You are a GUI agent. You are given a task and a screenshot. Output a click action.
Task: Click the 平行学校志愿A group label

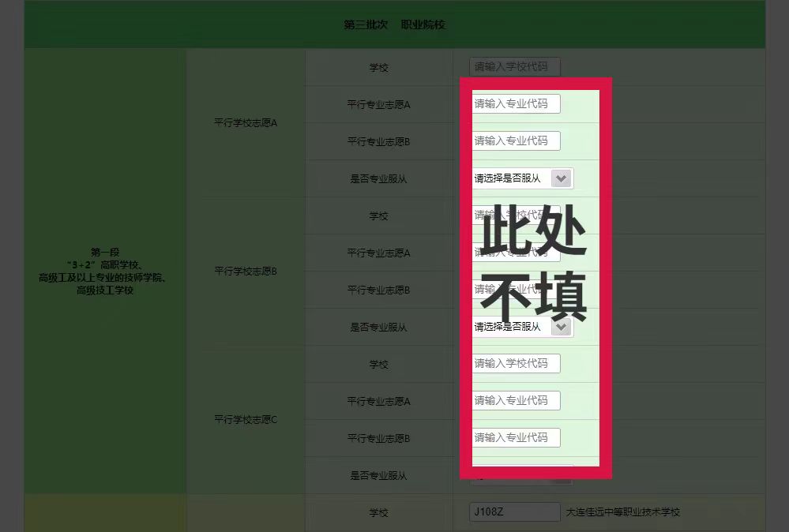point(246,122)
